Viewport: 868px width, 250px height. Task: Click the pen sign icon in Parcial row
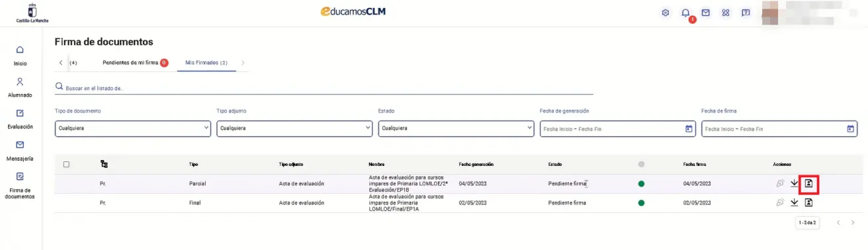click(780, 183)
